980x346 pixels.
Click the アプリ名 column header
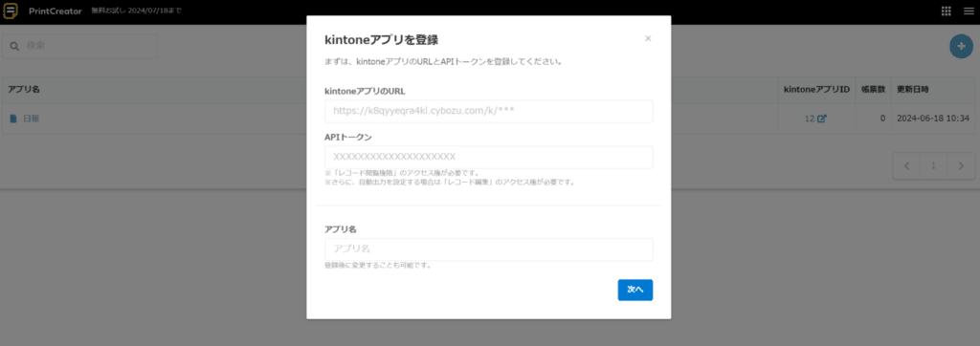click(x=24, y=89)
